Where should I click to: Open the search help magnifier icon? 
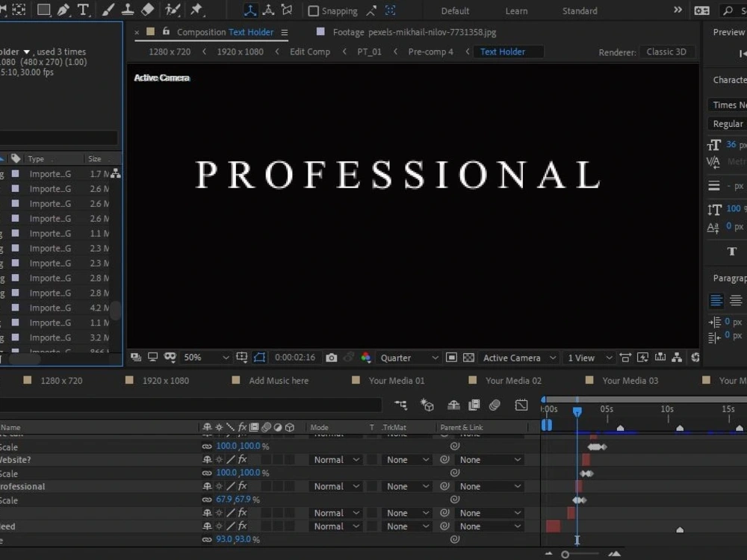[728, 10]
